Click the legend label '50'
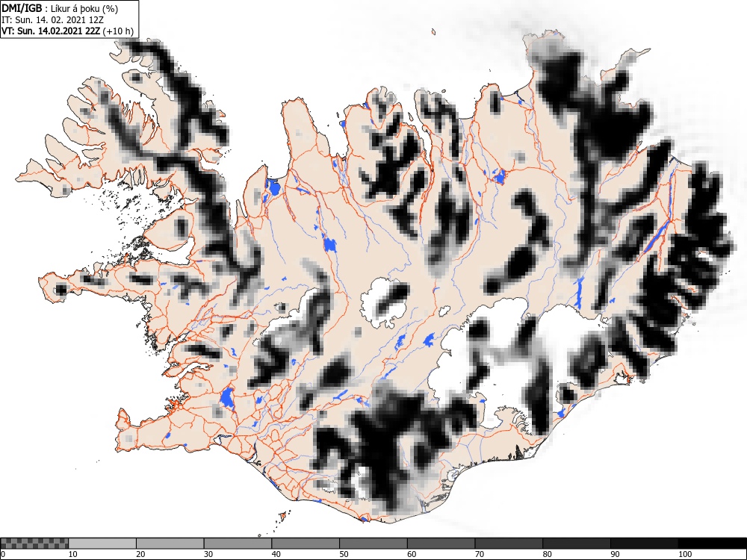This screenshot has height=560, width=747. click(344, 554)
